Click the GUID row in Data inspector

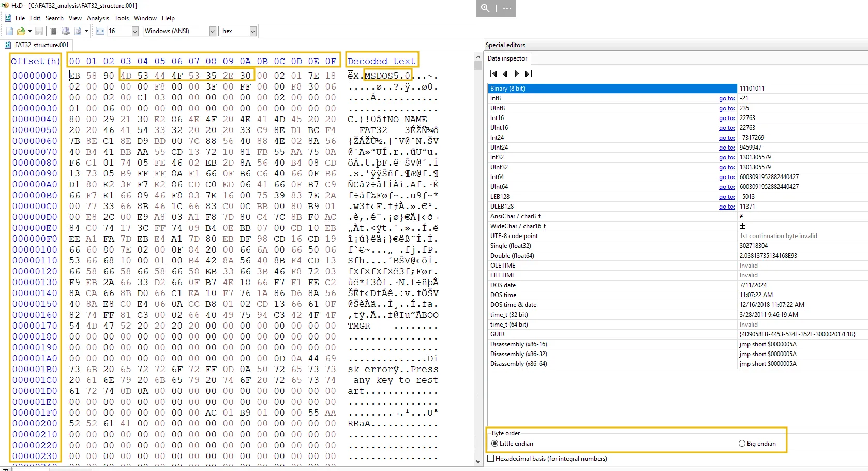pos(678,334)
